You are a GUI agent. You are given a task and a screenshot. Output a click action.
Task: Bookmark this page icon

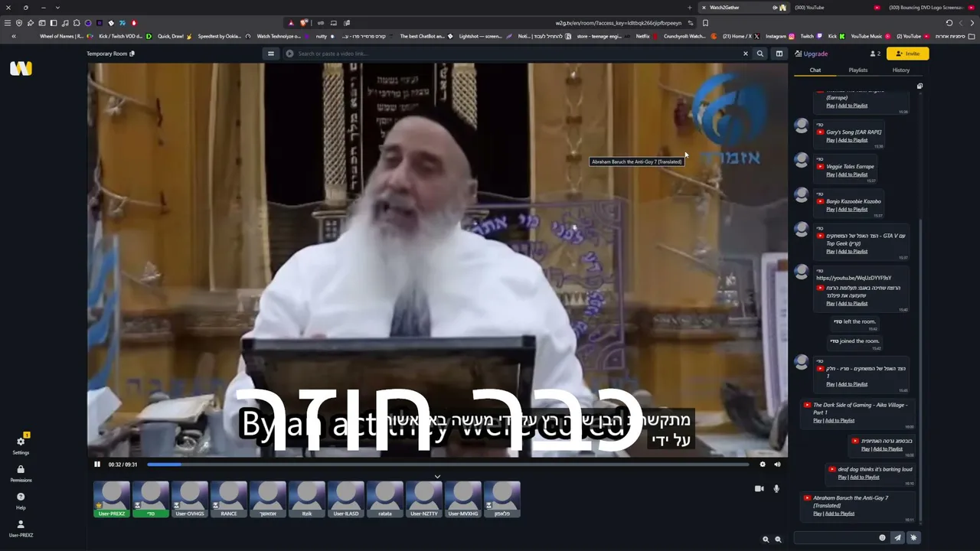tap(705, 23)
